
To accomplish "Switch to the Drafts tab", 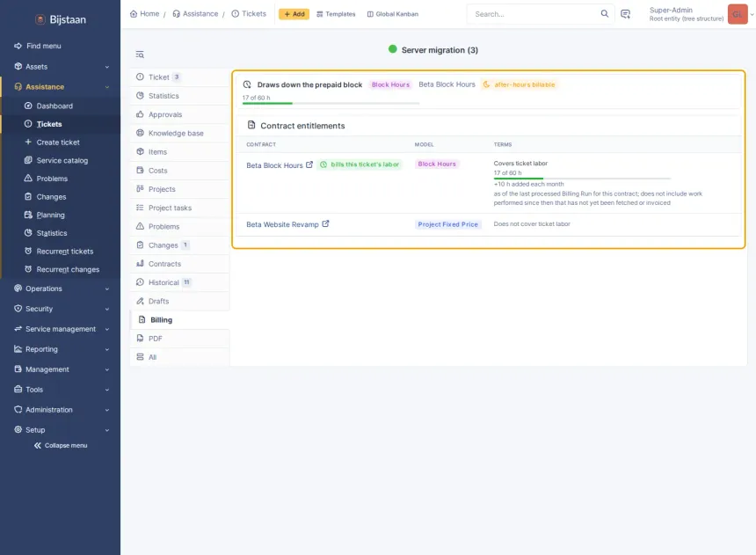I will pyautogui.click(x=179, y=301).
